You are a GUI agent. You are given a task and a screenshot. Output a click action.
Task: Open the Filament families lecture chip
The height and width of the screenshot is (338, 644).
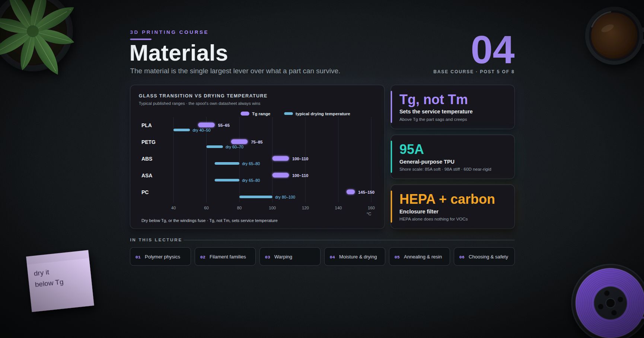[x=225, y=257]
